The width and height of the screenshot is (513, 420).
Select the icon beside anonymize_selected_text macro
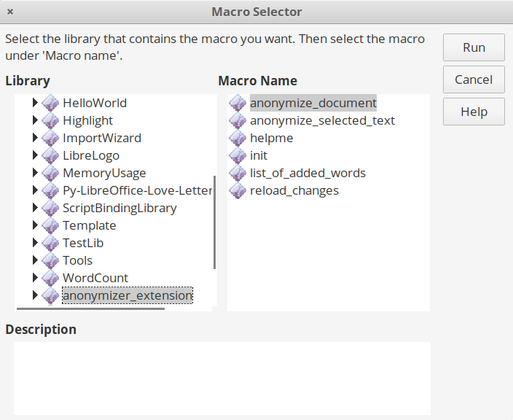(238, 120)
